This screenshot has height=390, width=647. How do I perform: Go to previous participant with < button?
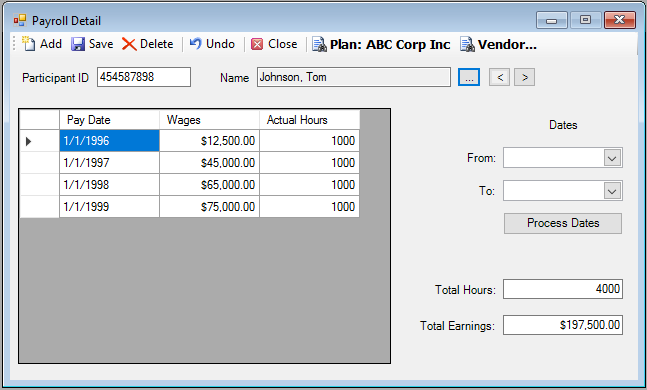500,77
